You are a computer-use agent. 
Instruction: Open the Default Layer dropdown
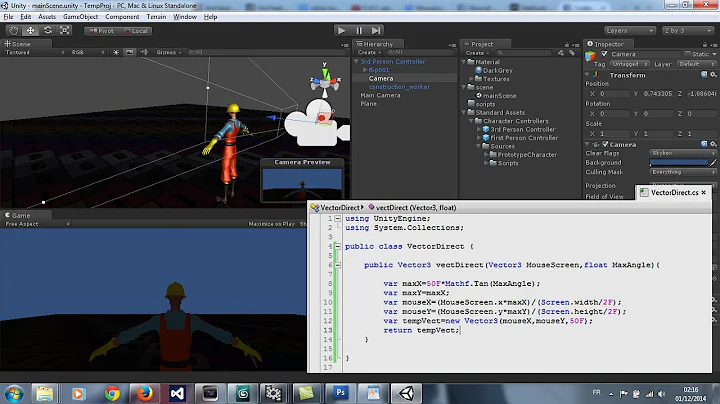tap(697, 64)
